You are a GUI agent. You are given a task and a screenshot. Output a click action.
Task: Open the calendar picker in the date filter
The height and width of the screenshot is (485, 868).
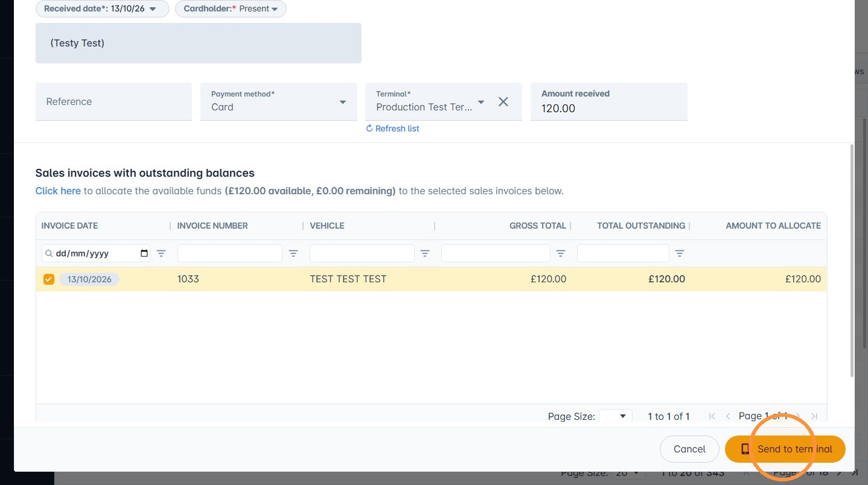(x=144, y=253)
